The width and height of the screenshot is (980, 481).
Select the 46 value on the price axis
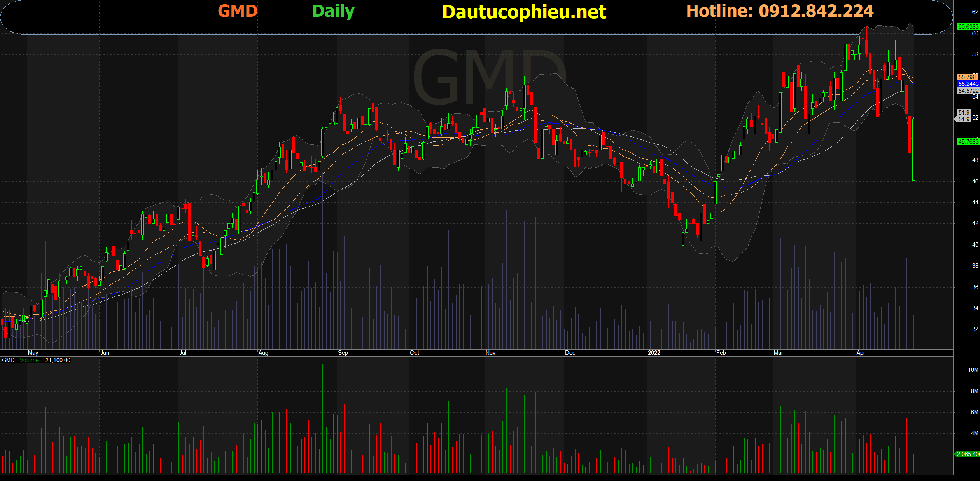coord(975,181)
